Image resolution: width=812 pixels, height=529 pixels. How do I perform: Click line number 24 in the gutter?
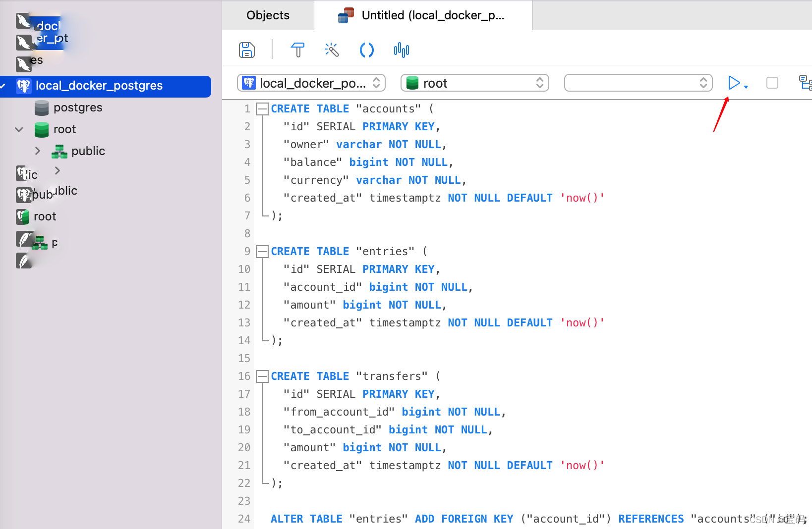244,519
